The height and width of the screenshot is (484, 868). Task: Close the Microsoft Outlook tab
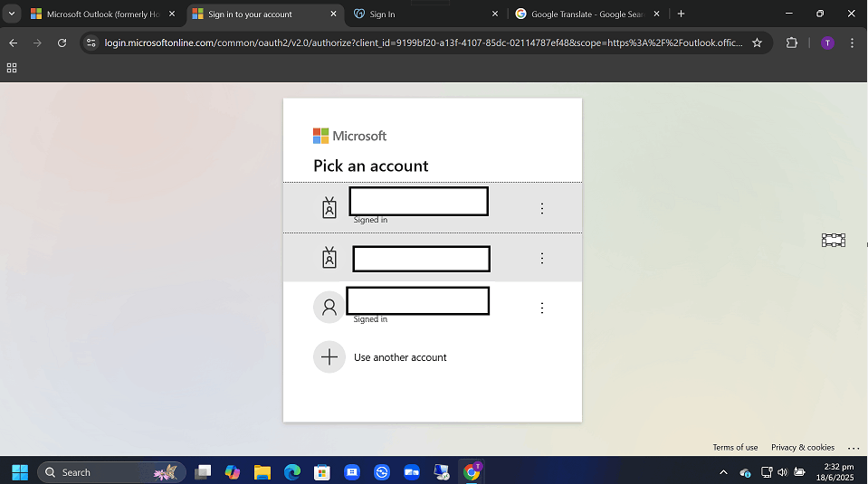172,14
